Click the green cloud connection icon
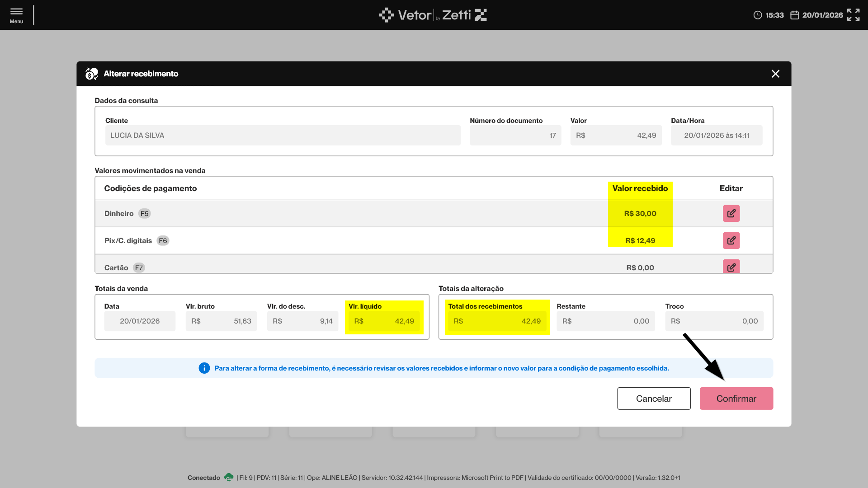 point(229,477)
